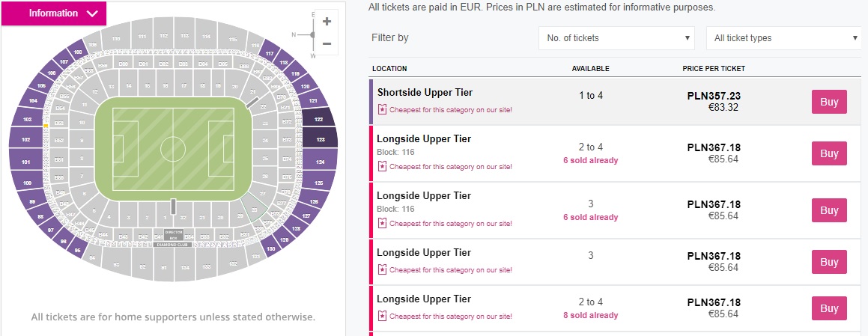This screenshot has height=336, width=868.
Task: Select block 123 on the seating map
Action: coord(321,139)
